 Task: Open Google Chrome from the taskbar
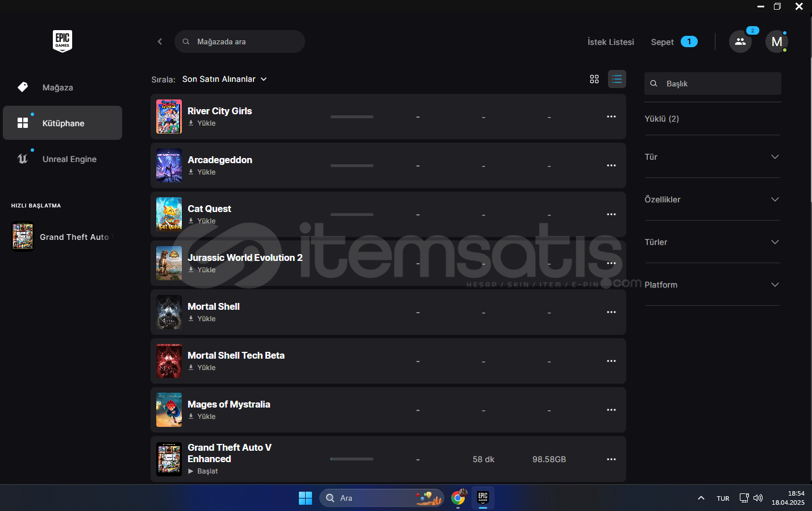tap(458, 498)
